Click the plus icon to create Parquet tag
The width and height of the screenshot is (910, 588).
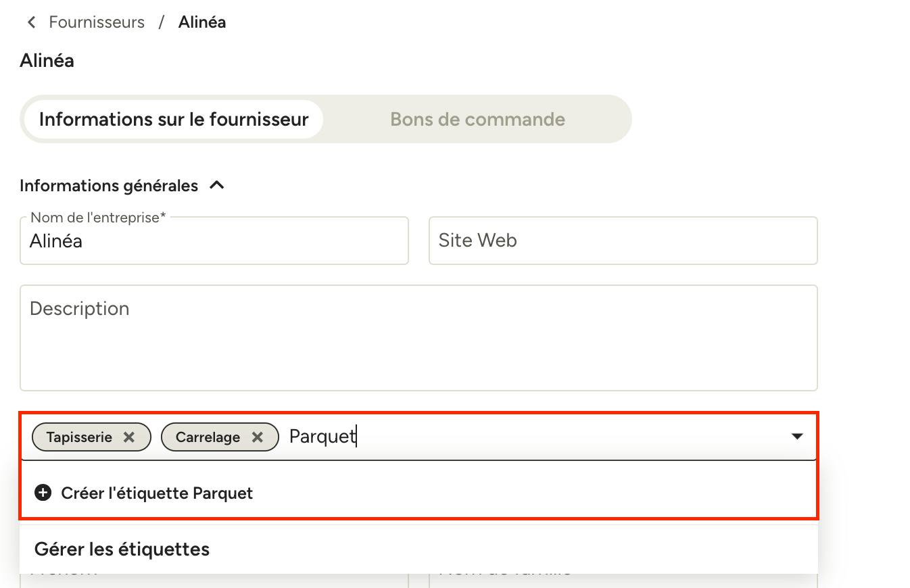click(43, 493)
